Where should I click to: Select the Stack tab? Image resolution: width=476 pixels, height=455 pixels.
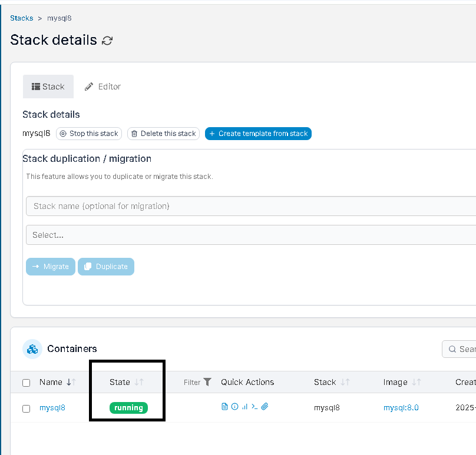pos(48,87)
